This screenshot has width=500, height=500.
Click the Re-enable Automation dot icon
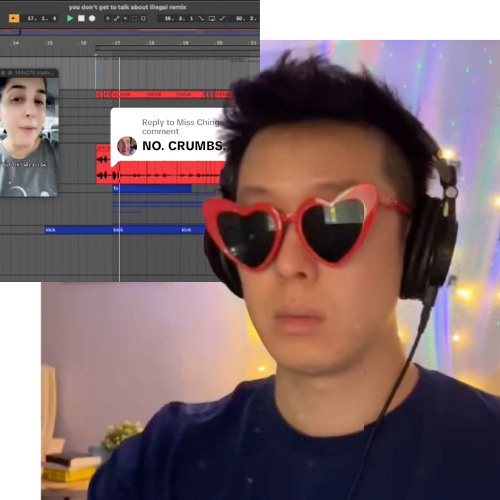click(x=125, y=19)
